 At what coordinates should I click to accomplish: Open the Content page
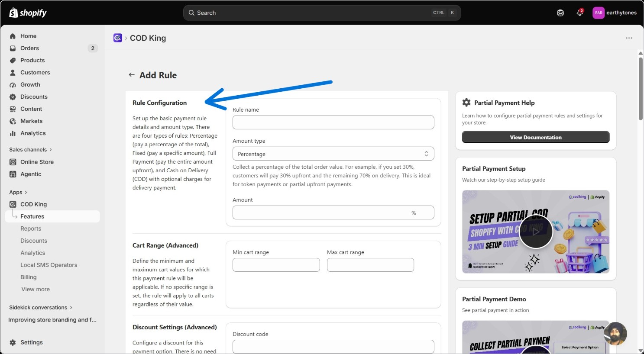click(31, 109)
